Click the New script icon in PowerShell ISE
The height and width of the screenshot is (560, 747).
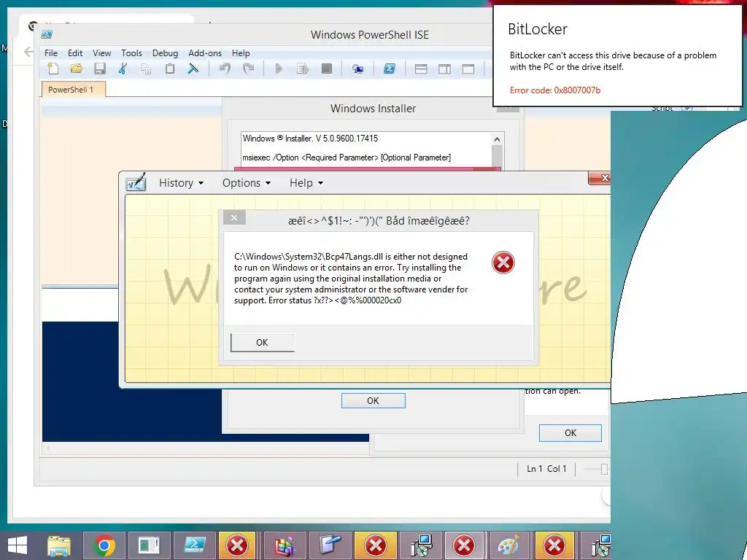pyautogui.click(x=53, y=69)
